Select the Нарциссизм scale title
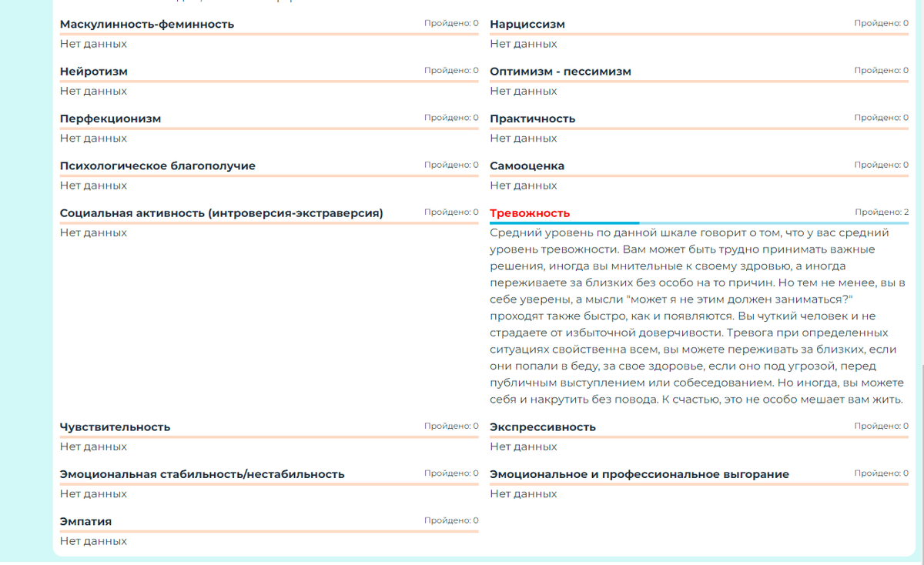 527,25
